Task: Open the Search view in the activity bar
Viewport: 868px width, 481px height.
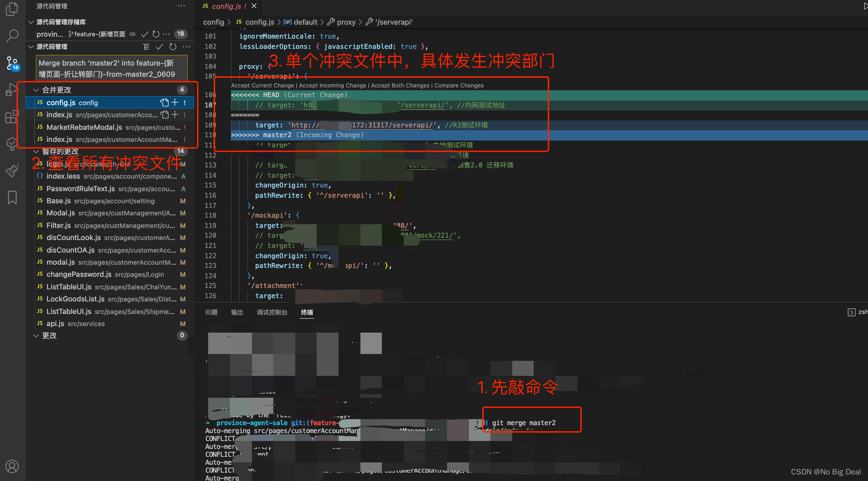Action: coord(12,35)
